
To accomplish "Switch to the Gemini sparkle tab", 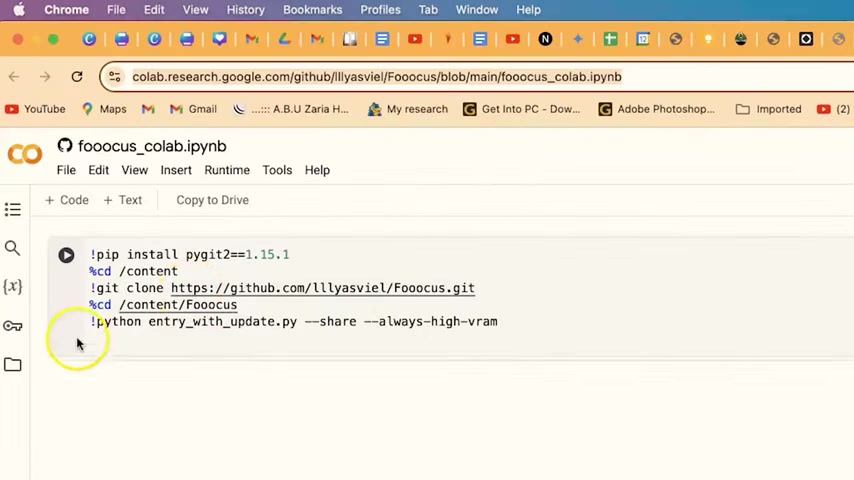I will coord(578,39).
